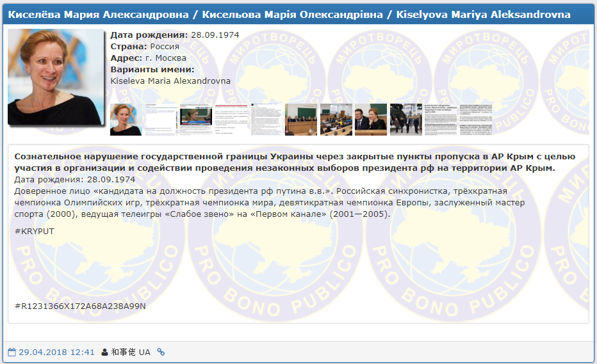Click the blue header title with name
The image size is (597, 364).
click(x=289, y=14)
